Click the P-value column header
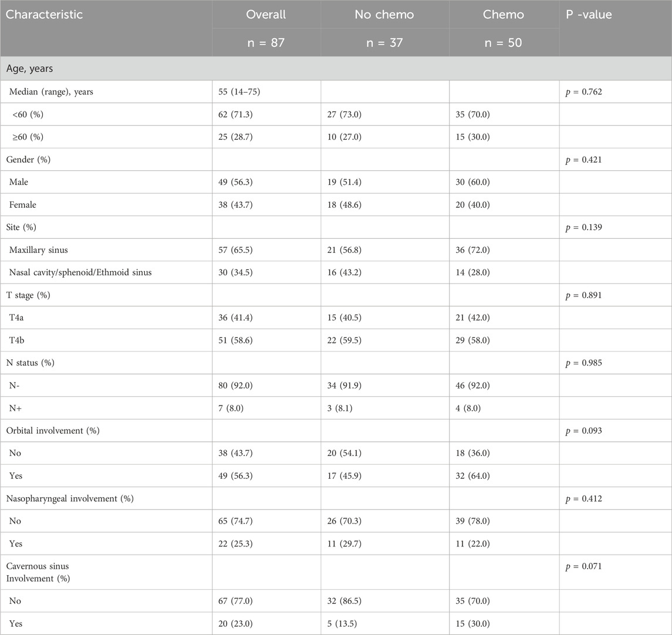The width and height of the screenshot is (672, 635). click(588, 15)
